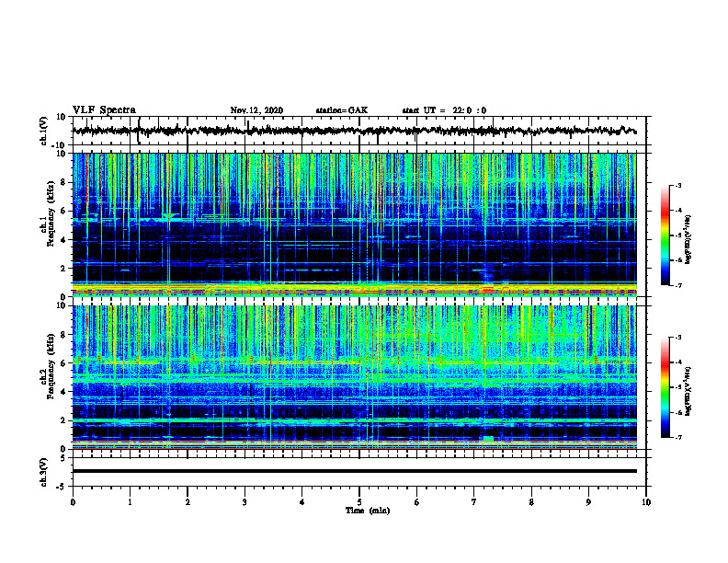Click the "ch.1(V)" waveform axis label
The width and height of the screenshot is (728, 563).
(x=44, y=131)
